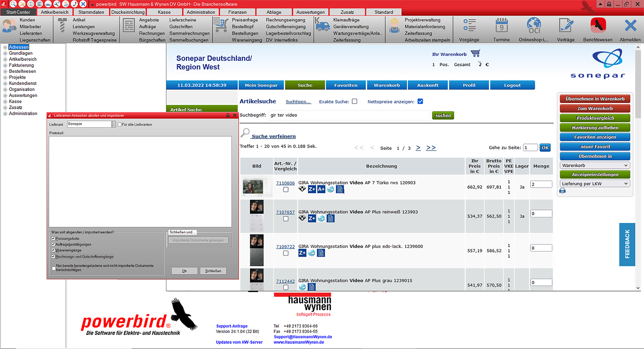Click the A+ icon for article 7110606
This screenshot has height=349, width=644.
click(x=321, y=189)
